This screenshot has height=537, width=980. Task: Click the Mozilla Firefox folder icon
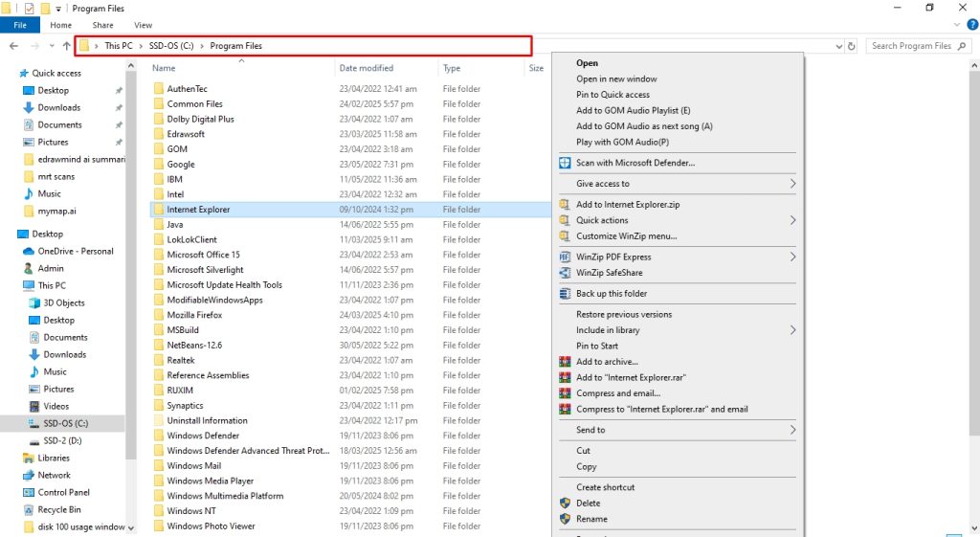[159, 315]
